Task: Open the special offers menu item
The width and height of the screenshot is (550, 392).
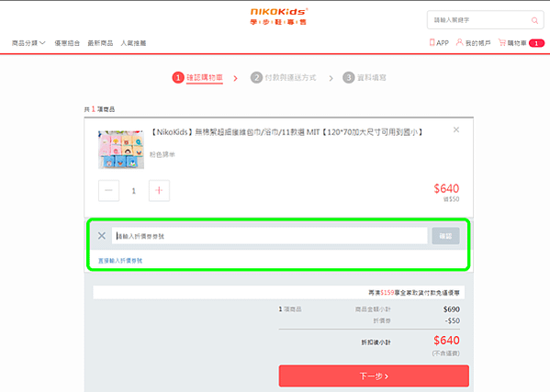Action: [67, 43]
